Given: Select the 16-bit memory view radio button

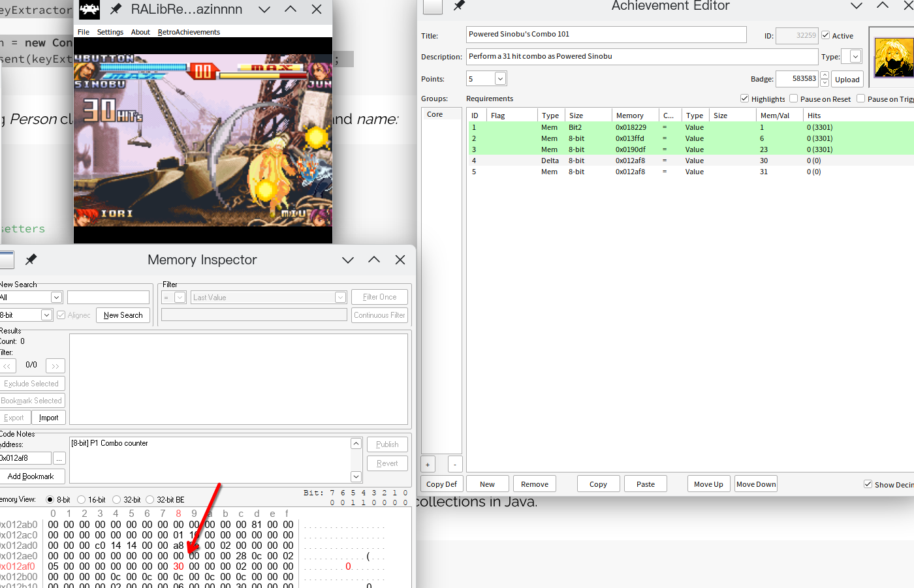Looking at the screenshot, I should click(82, 500).
